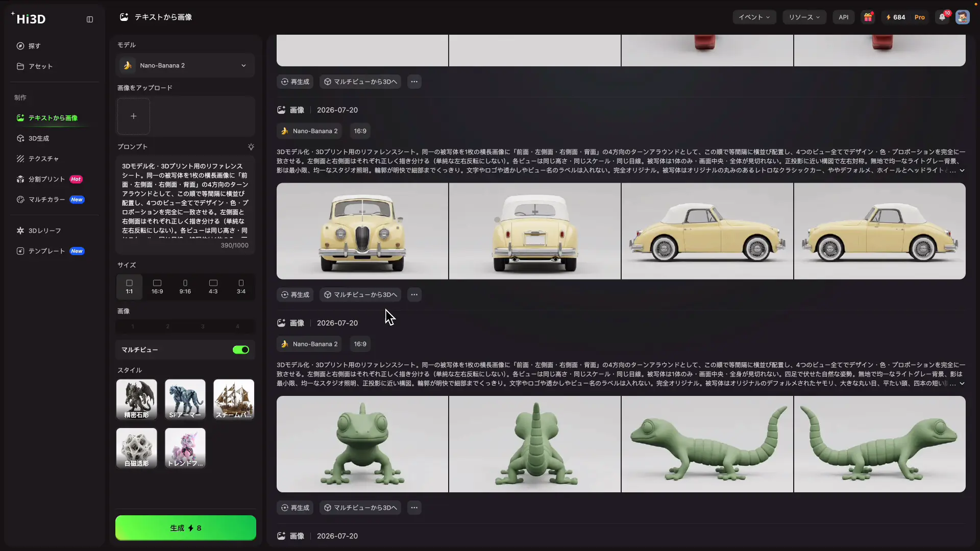
Task: Click the gecko left side view image
Action: click(707, 444)
